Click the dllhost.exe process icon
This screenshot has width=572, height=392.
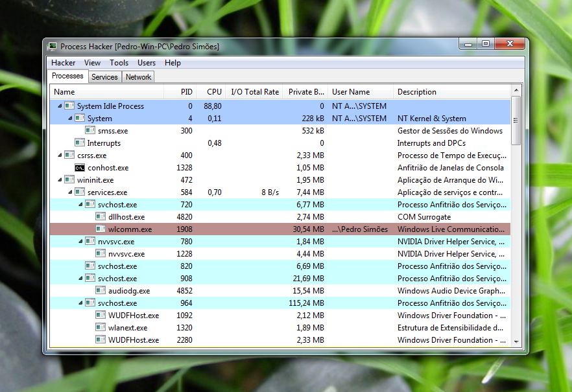(101, 217)
